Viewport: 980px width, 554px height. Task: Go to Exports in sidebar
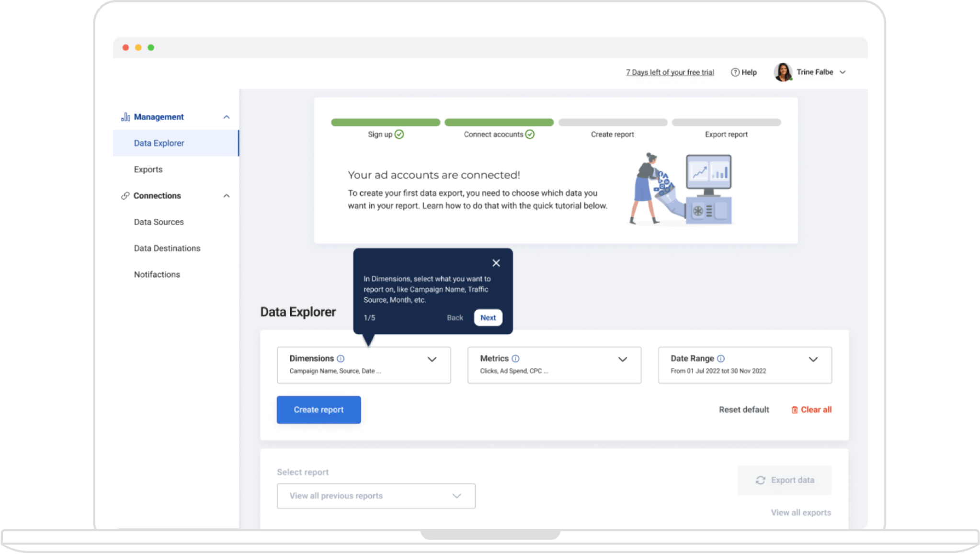click(x=148, y=170)
